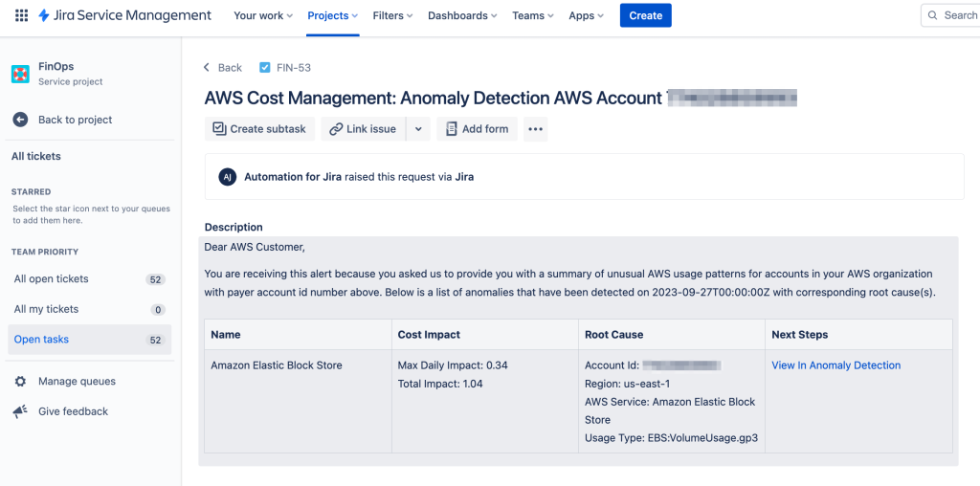Open the Your work dropdown menu
The width and height of the screenshot is (980, 486).
[x=264, y=15]
